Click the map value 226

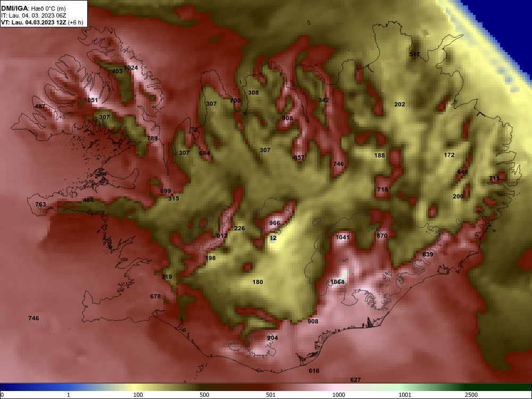239,228
